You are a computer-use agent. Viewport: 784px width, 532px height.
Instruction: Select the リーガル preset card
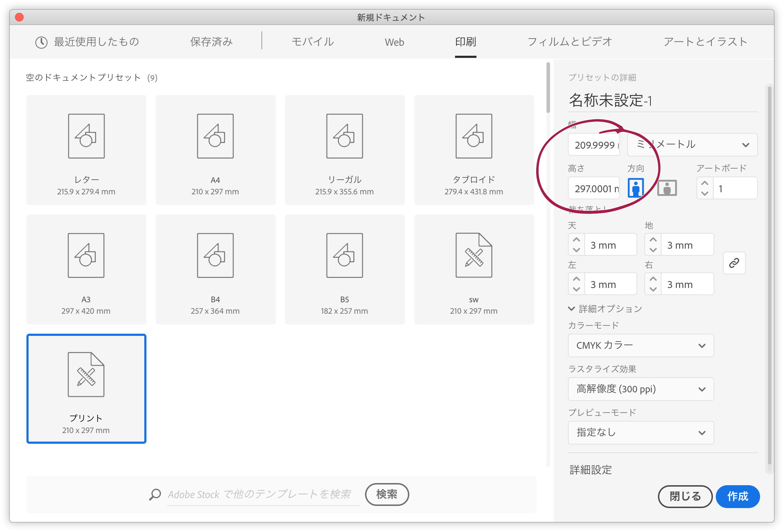coord(345,150)
